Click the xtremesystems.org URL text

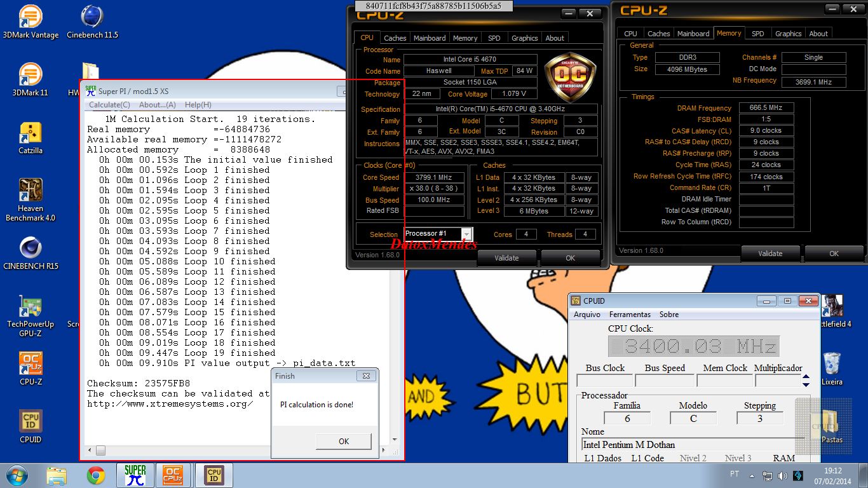coord(170,403)
